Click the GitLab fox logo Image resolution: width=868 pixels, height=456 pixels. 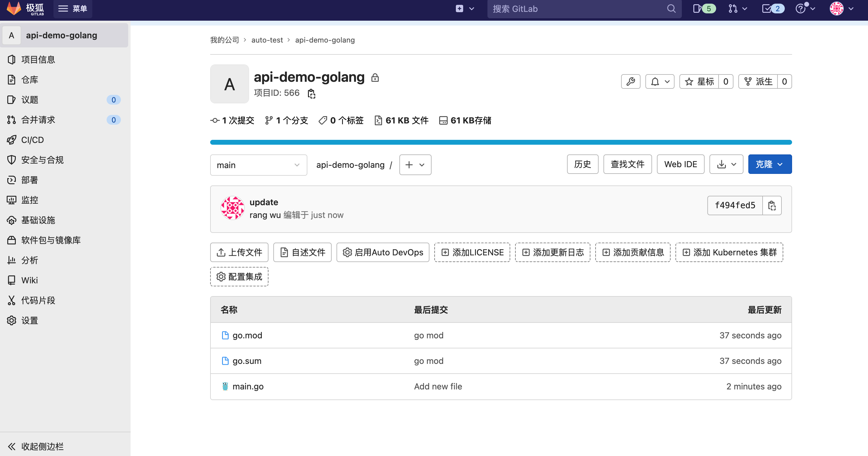point(14,9)
